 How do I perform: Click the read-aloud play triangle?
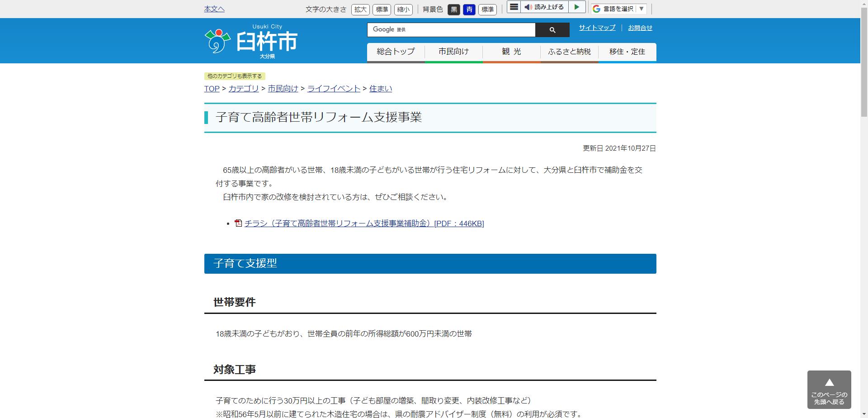[576, 7]
